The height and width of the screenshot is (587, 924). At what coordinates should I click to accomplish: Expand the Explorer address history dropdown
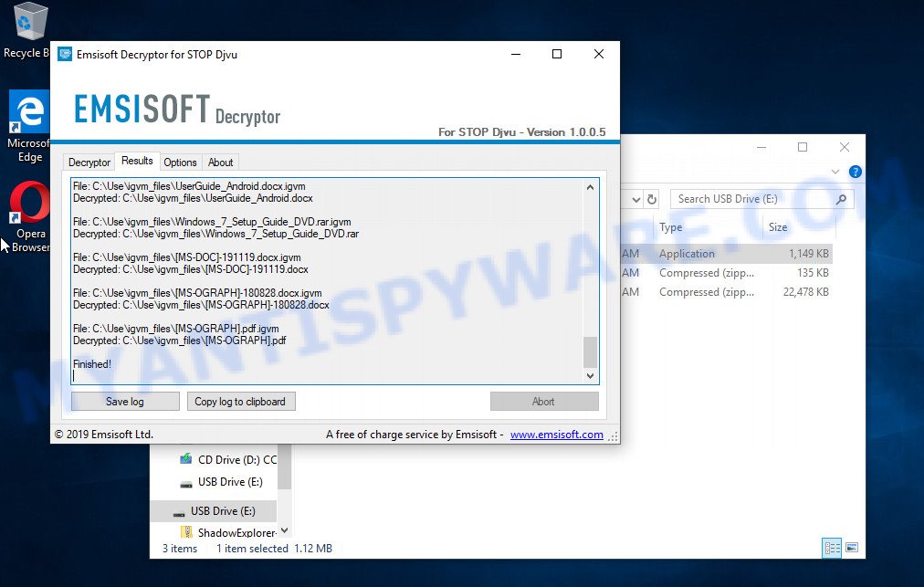pos(635,200)
